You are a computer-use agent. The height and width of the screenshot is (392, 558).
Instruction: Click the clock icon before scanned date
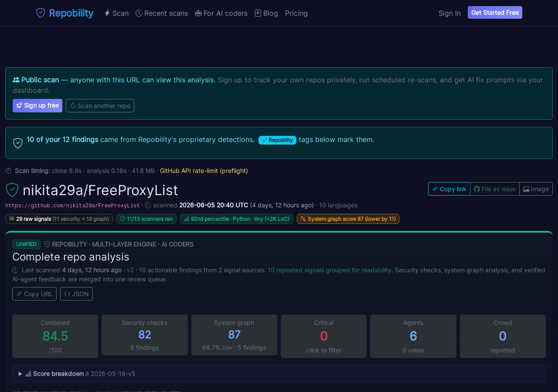tap(148, 205)
